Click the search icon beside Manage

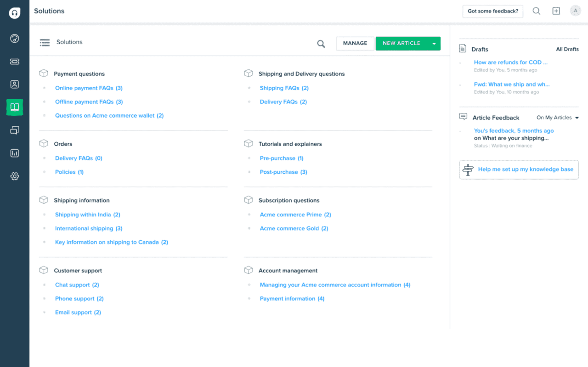click(x=321, y=44)
